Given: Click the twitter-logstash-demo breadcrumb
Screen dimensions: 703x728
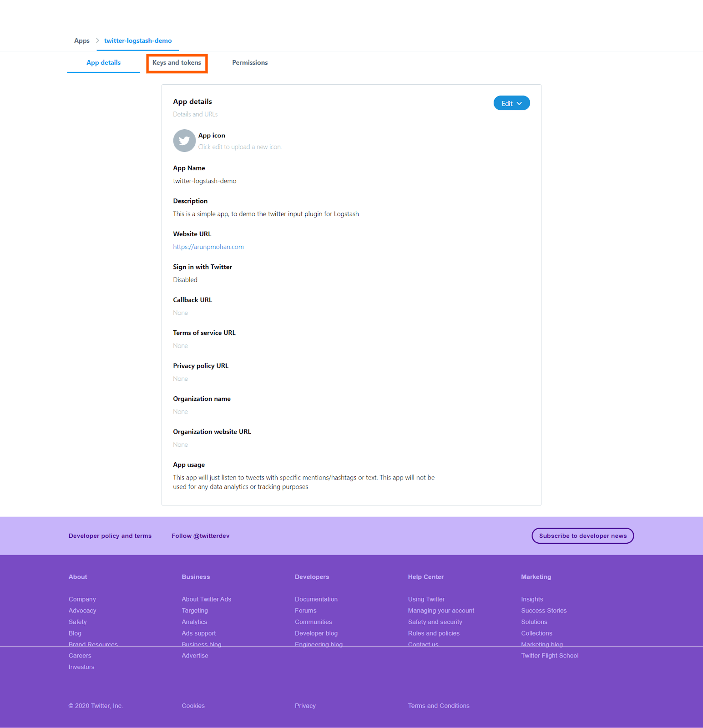Looking at the screenshot, I should (138, 41).
